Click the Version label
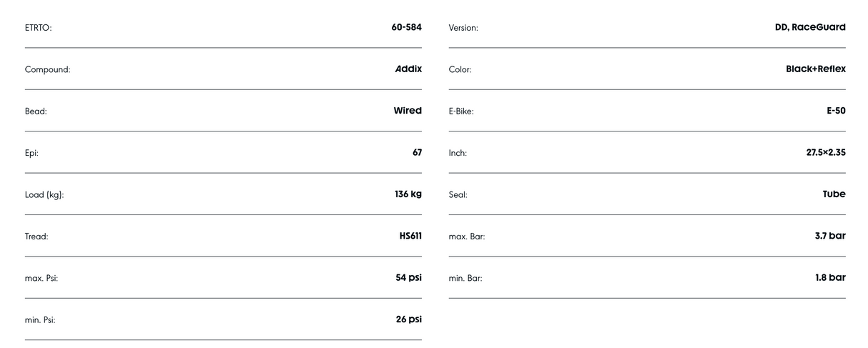The image size is (868, 348). click(463, 28)
